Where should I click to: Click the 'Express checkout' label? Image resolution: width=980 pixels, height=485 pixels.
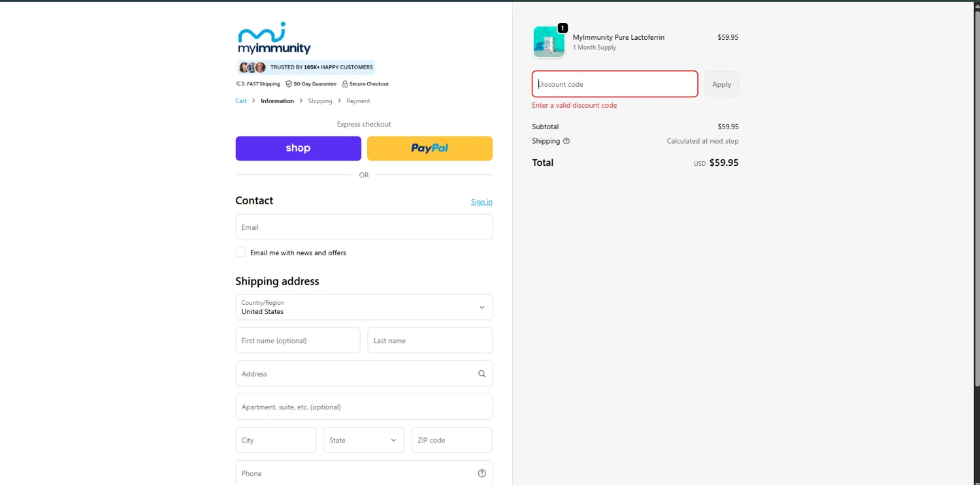click(x=364, y=124)
